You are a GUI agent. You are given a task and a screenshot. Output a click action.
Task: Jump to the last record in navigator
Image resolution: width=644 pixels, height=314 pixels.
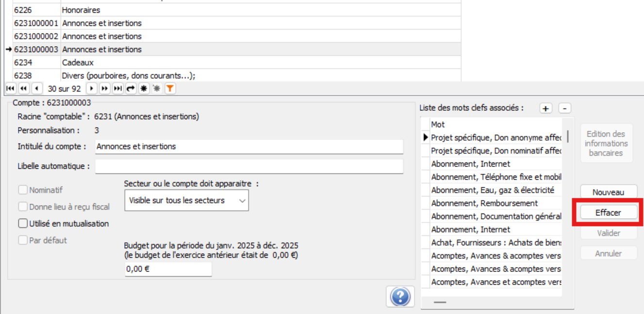tap(117, 88)
